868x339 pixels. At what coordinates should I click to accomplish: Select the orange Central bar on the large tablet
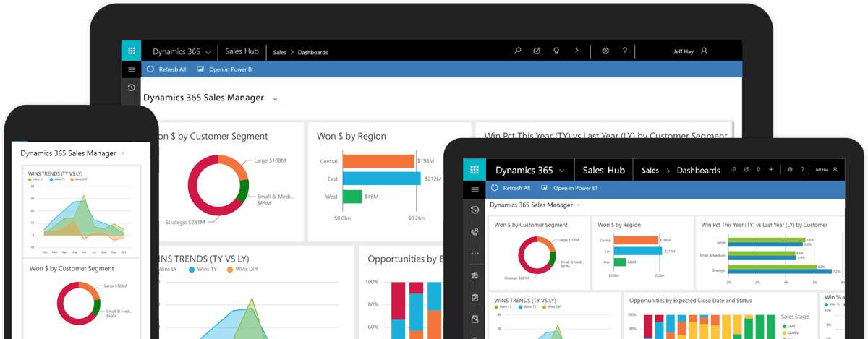click(378, 160)
